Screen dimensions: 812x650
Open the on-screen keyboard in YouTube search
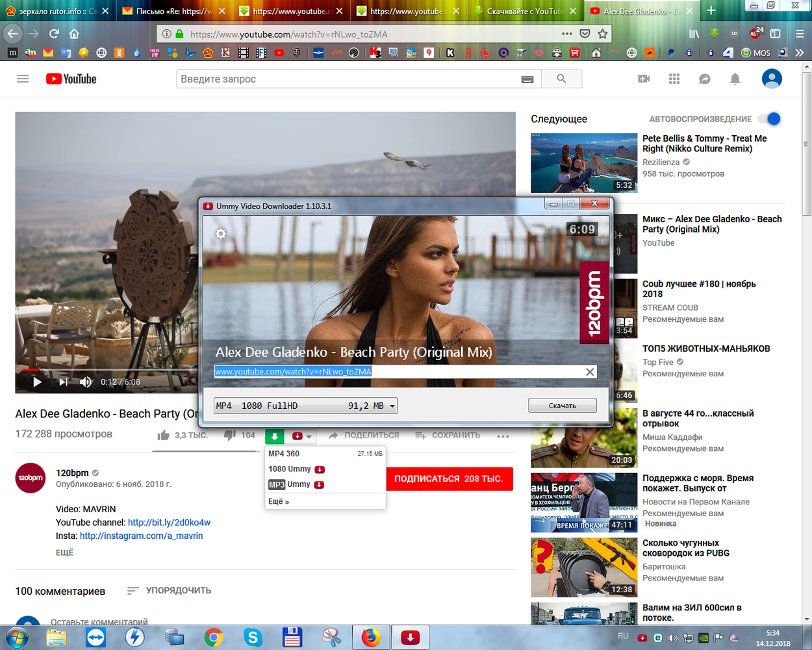tap(527, 79)
